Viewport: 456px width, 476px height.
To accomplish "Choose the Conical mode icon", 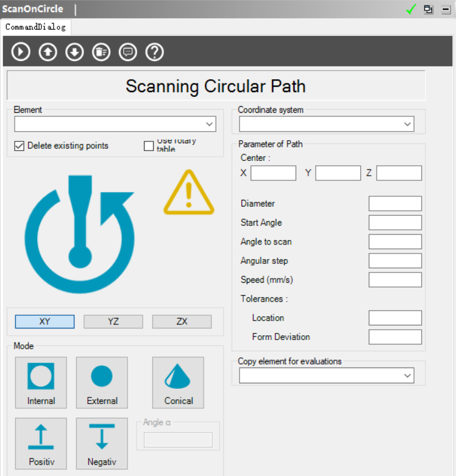I will [178, 383].
